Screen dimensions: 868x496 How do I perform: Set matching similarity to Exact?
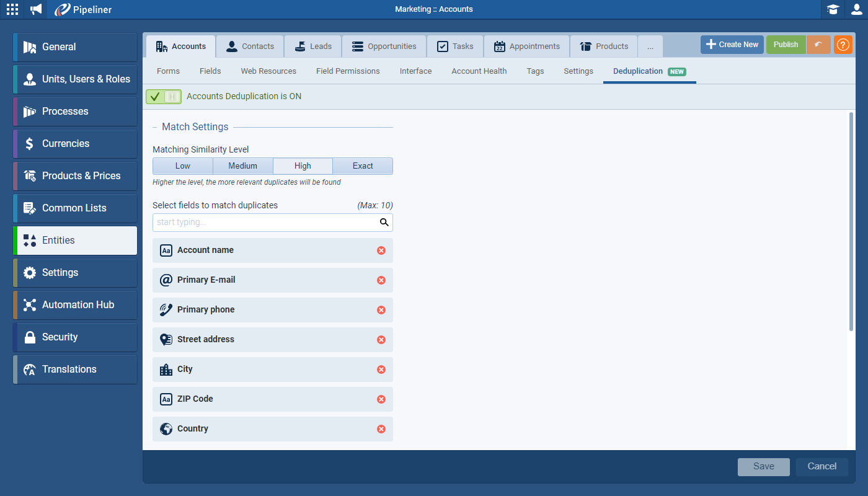click(363, 166)
